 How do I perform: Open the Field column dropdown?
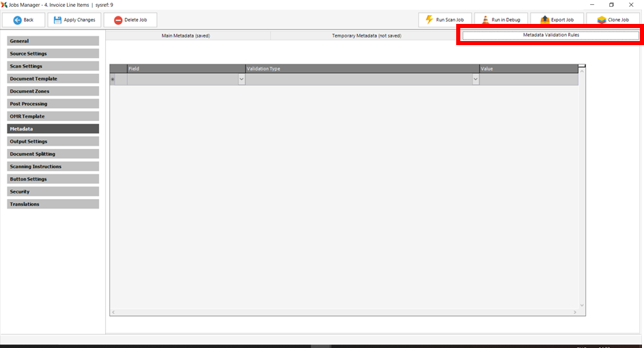pos(241,79)
